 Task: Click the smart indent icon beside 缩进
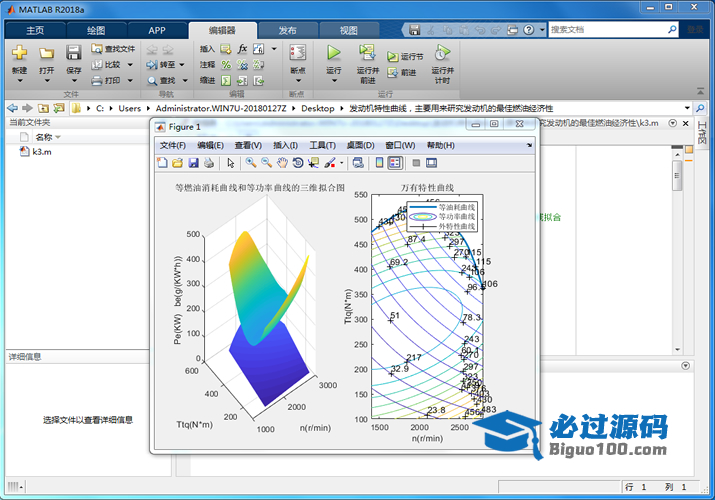tap(226, 81)
